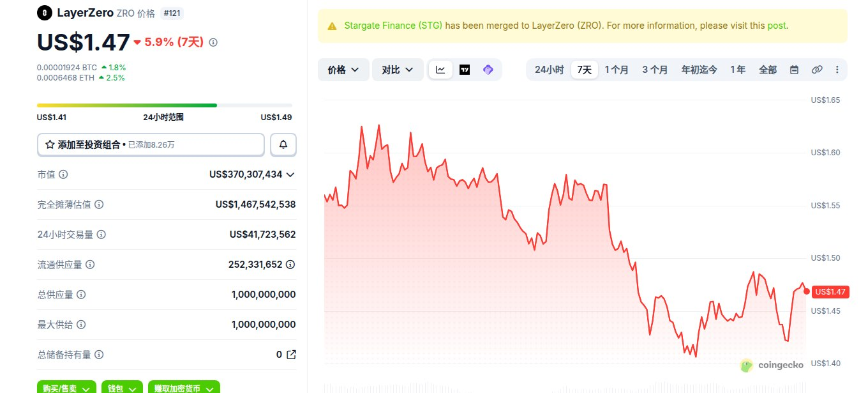The width and height of the screenshot is (868, 393).
Task: Open the calendar date range picker
Action: coord(795,70)
